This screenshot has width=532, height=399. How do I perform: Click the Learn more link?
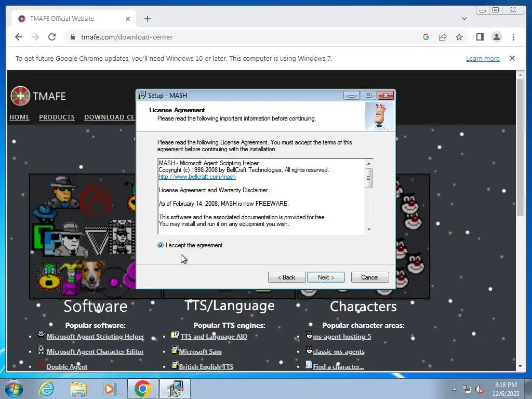[x=483, y=58]
